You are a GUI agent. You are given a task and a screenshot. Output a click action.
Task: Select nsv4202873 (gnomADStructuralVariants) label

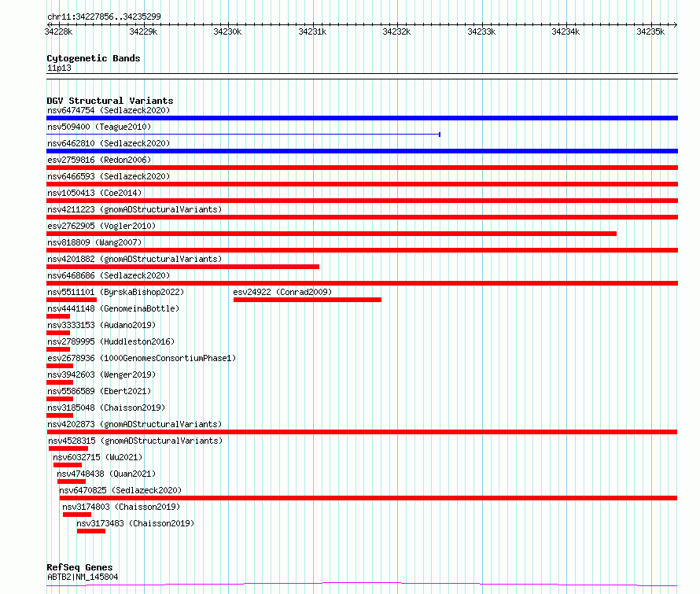[x=134, y=424]
